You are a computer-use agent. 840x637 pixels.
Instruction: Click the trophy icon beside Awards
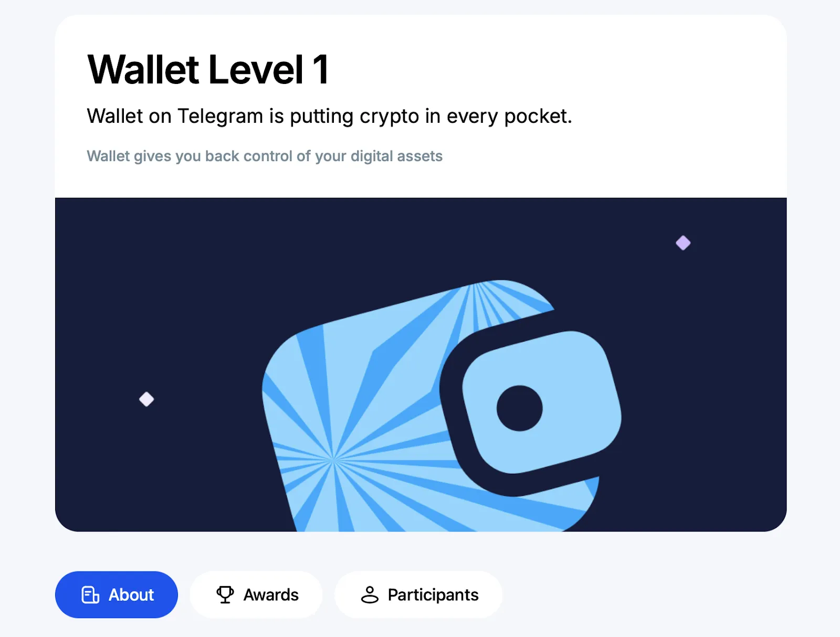click(225, 594)
